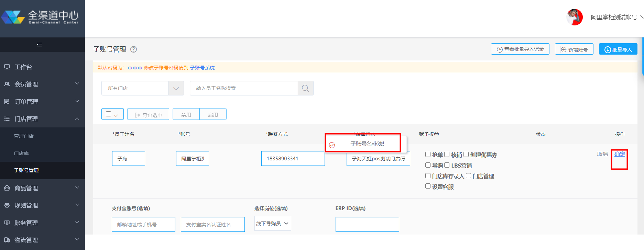Viewport: 644px width, 250px height.
Task: Click the 新增账号 button
Action: (574, 49)
